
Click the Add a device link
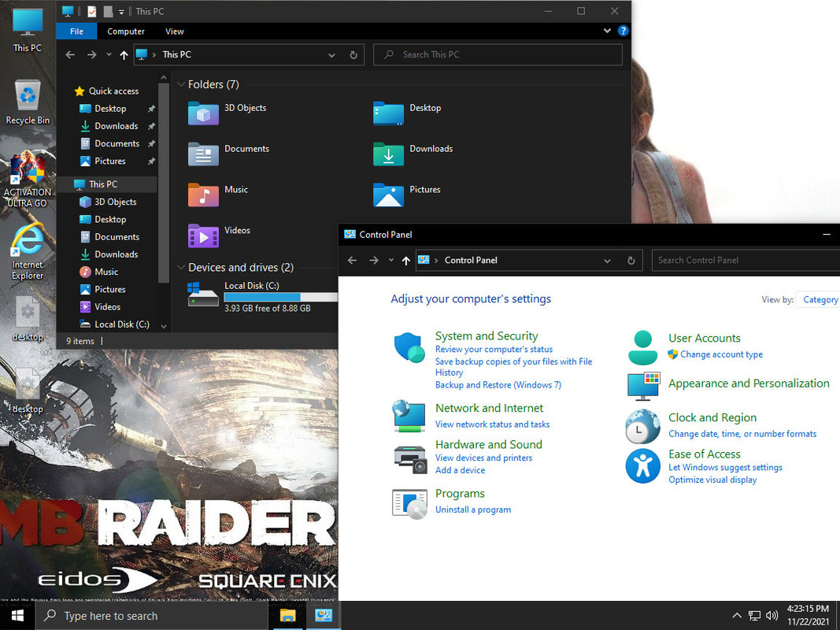(461, 470)
